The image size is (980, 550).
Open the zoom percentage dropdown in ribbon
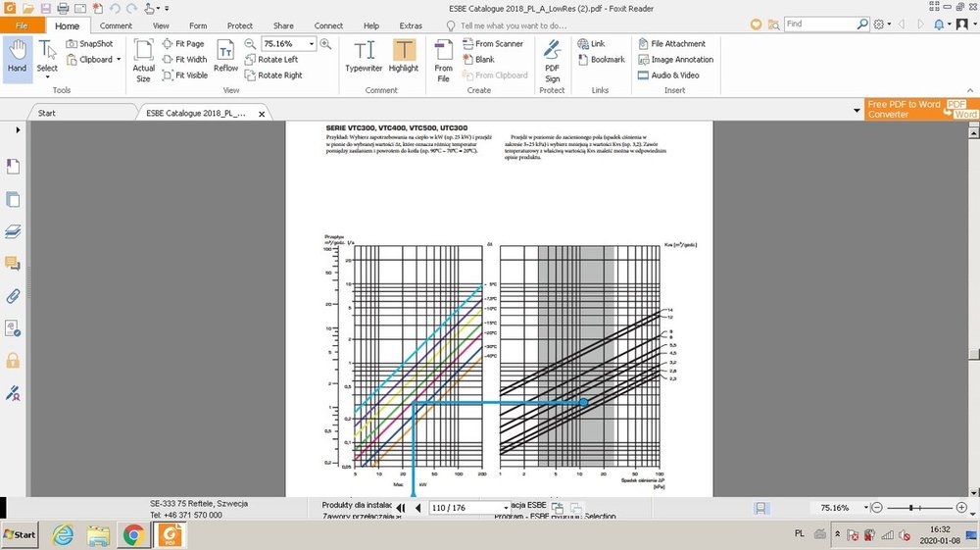(x=312, y=44)
